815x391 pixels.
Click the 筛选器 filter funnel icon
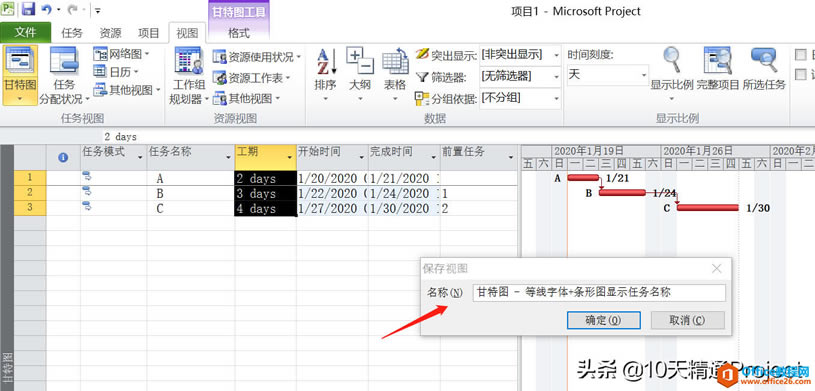422,77
